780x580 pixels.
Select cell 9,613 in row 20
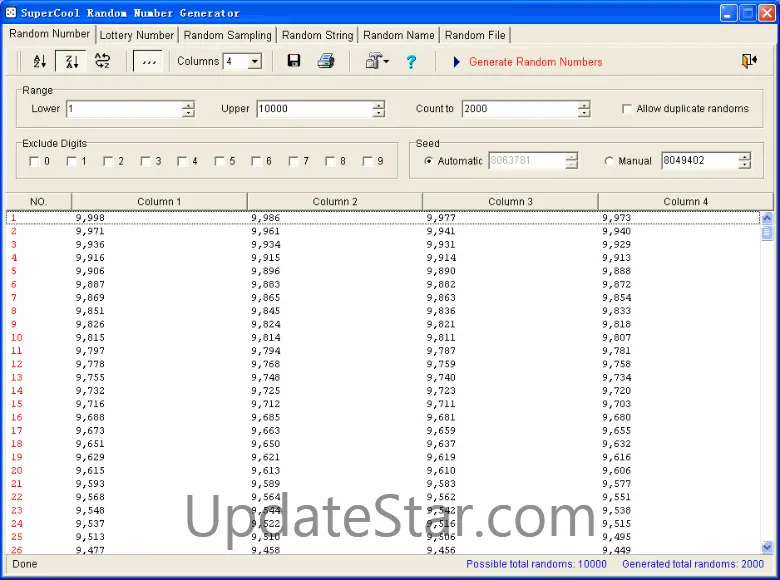[266, 470]
